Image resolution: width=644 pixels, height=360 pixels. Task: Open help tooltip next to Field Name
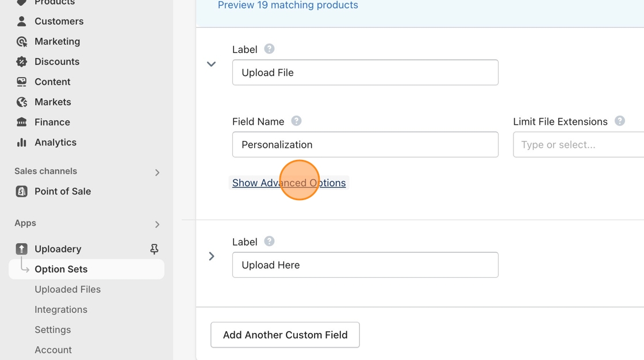click(296, 121)
